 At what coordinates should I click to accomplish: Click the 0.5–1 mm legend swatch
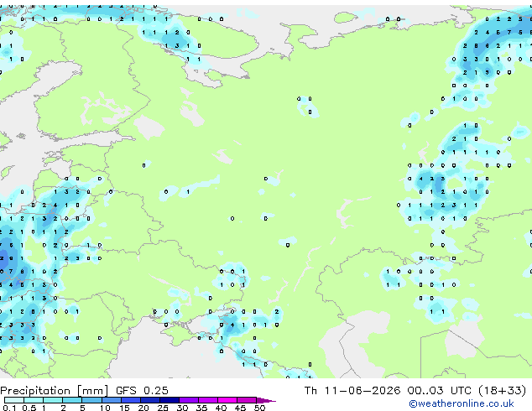tap(34, 400)
